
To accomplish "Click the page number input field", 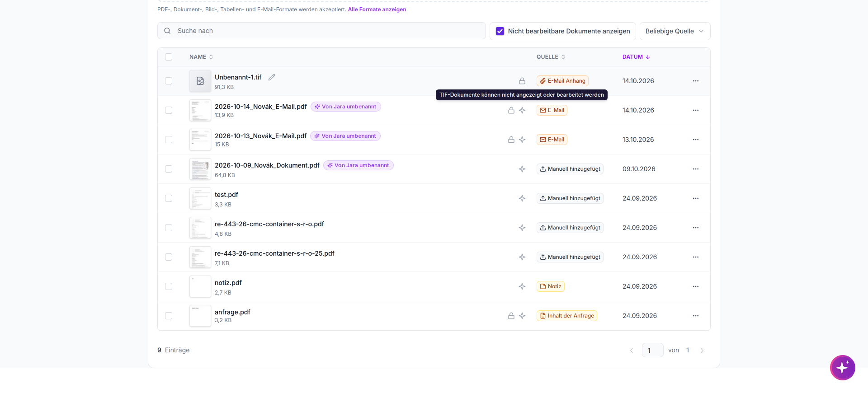I will click(x=652, y=350).
